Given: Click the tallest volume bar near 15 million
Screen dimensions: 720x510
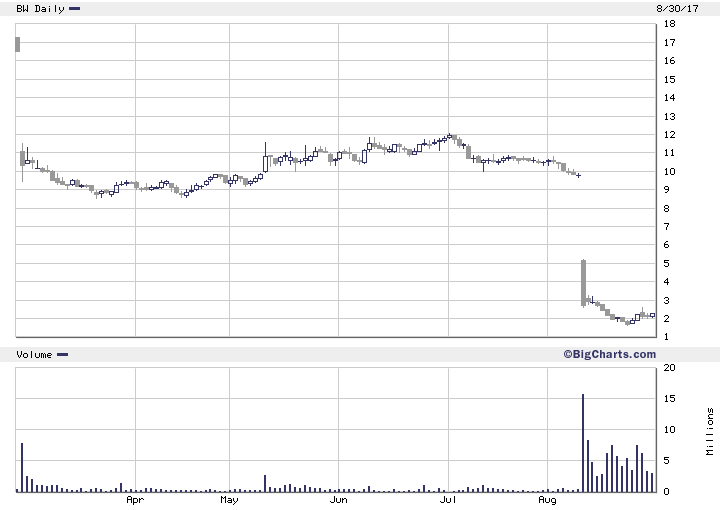Looking at the screenshot, I should coord(583,443).
